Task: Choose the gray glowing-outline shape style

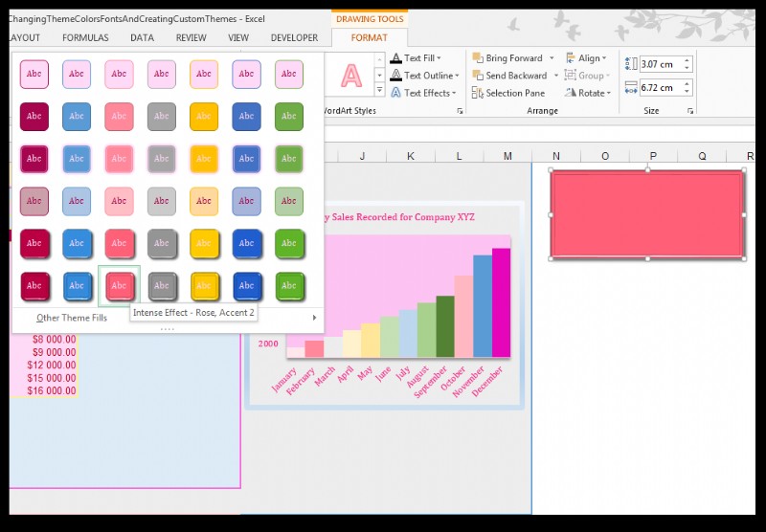Action: coord(162,158)
